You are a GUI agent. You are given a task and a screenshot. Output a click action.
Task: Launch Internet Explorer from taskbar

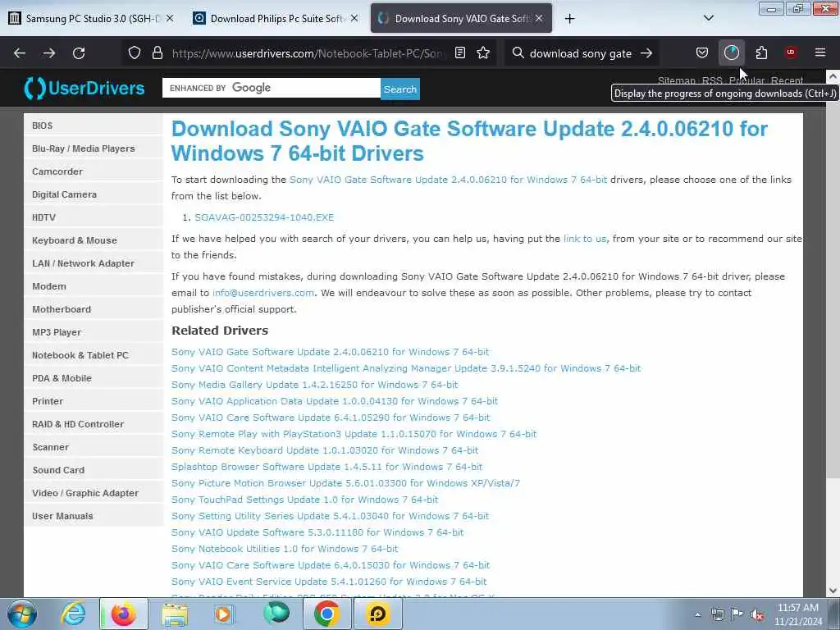click(x=73, y=614)
